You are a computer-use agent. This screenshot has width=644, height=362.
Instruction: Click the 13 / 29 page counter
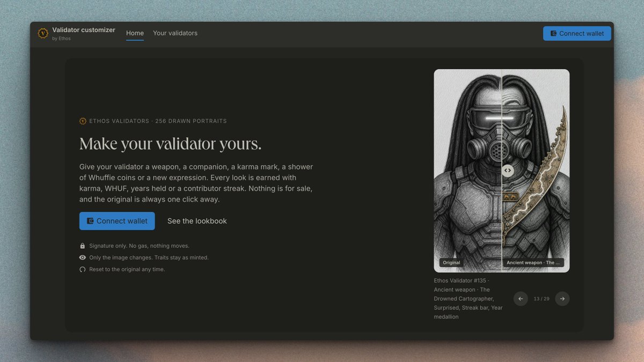coord(541,299)
